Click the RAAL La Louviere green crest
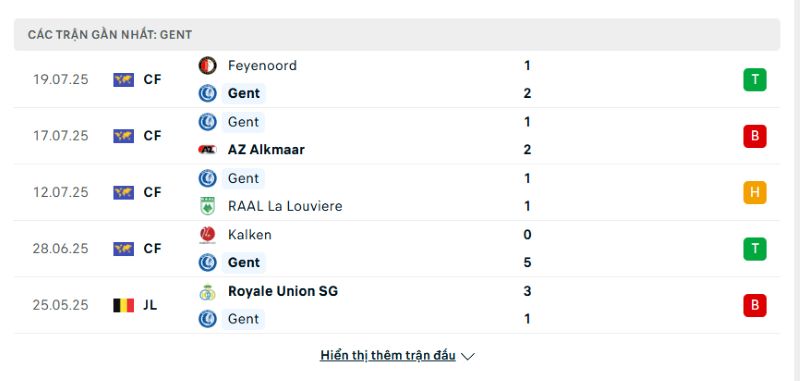Viewport: 800px width, 381px height. (208, 206)
